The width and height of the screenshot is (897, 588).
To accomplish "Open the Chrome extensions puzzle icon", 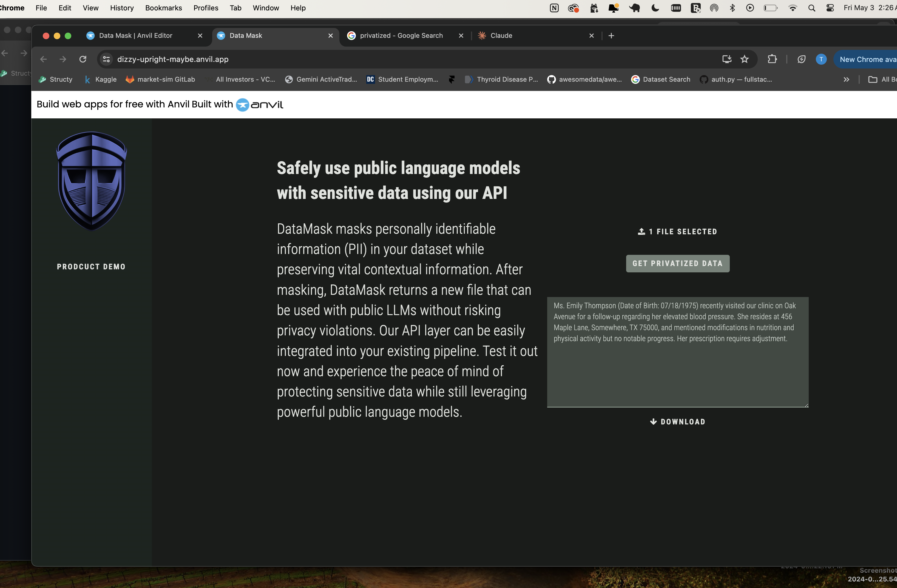I will point(772,59).
